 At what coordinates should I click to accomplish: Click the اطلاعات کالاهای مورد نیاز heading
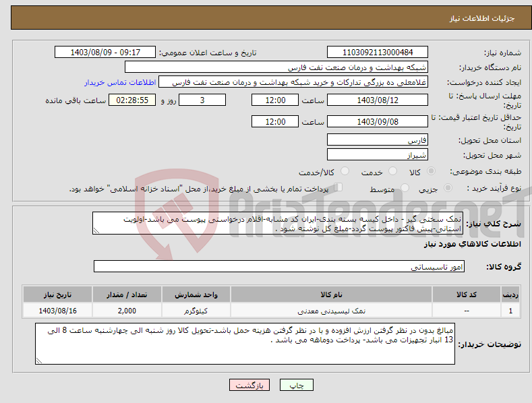pos(472,244)
